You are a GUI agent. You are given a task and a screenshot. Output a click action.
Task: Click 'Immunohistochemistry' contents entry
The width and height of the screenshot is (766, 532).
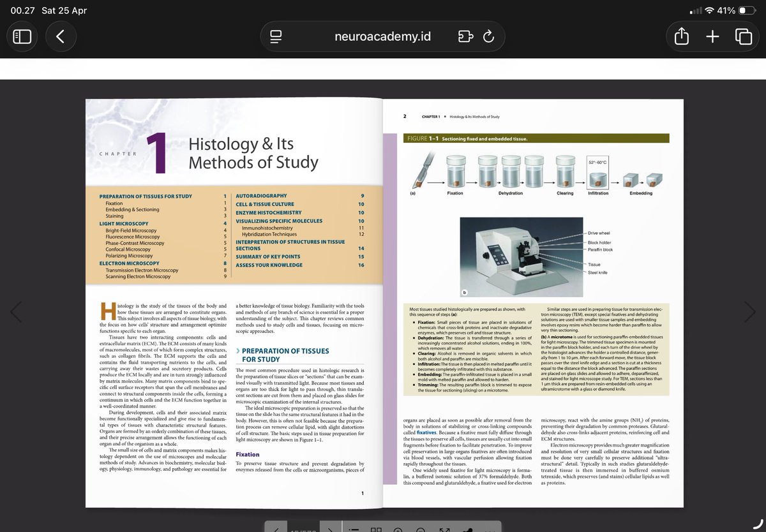click(x=267, y=227)
